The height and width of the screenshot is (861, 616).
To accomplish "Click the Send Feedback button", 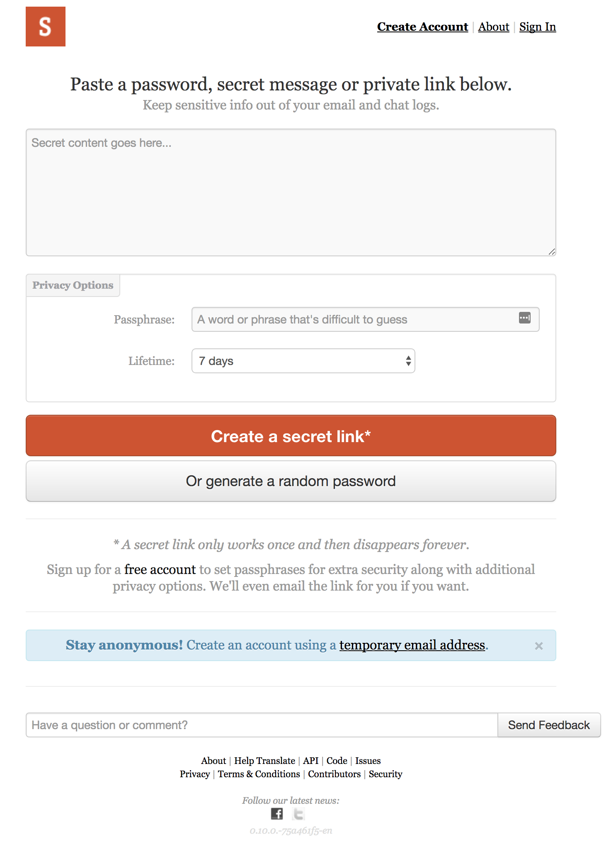I will [x=549, y=725].
